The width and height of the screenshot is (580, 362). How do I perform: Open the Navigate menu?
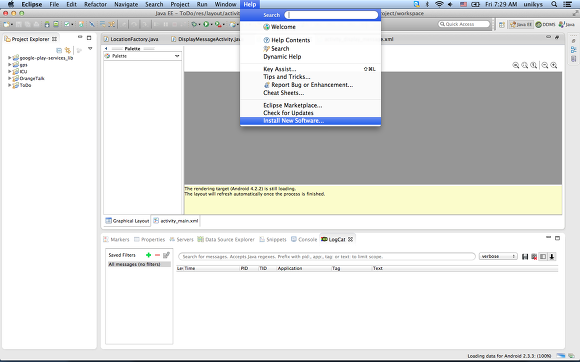click(x=126, y=4)
